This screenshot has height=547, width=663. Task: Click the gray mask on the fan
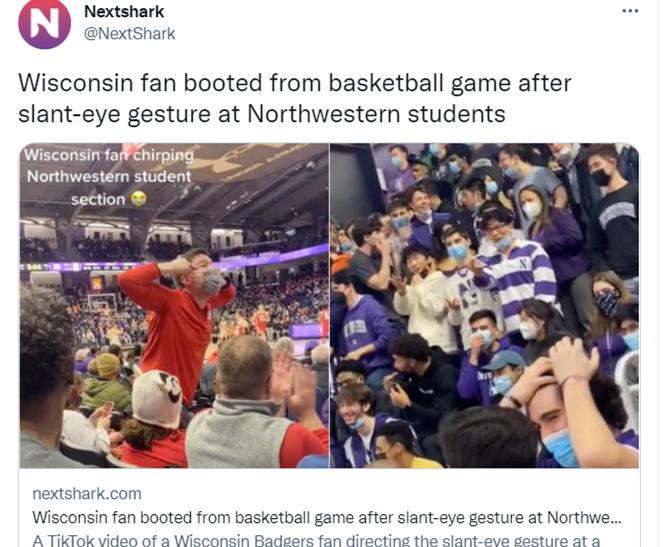point(213,282)
